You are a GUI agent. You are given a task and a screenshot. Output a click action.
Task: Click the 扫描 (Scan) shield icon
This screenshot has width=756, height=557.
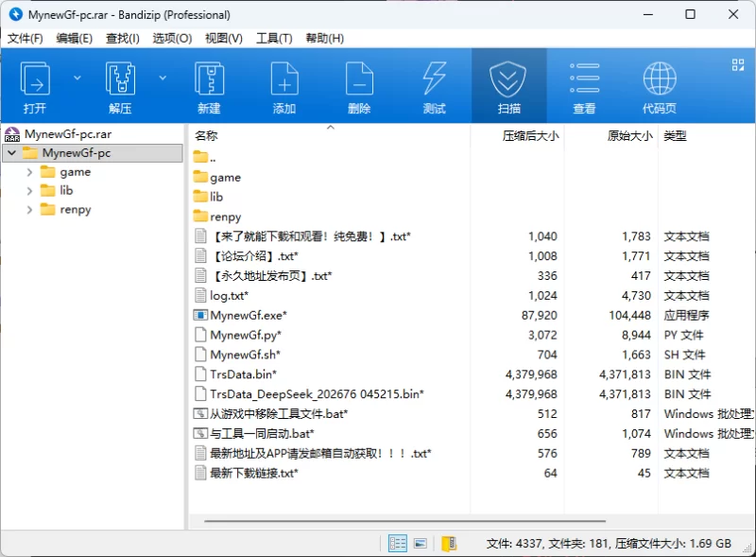click(x=508, y=78)
